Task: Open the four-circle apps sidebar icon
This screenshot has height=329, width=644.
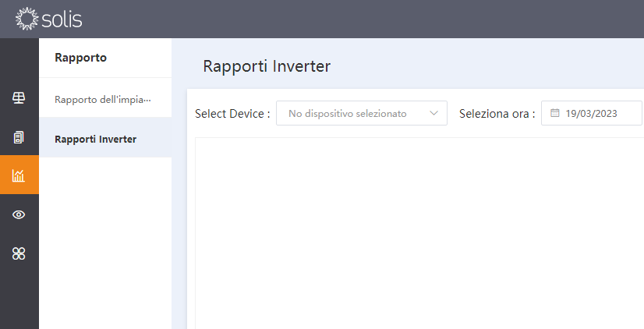Action: click(19, 253)
